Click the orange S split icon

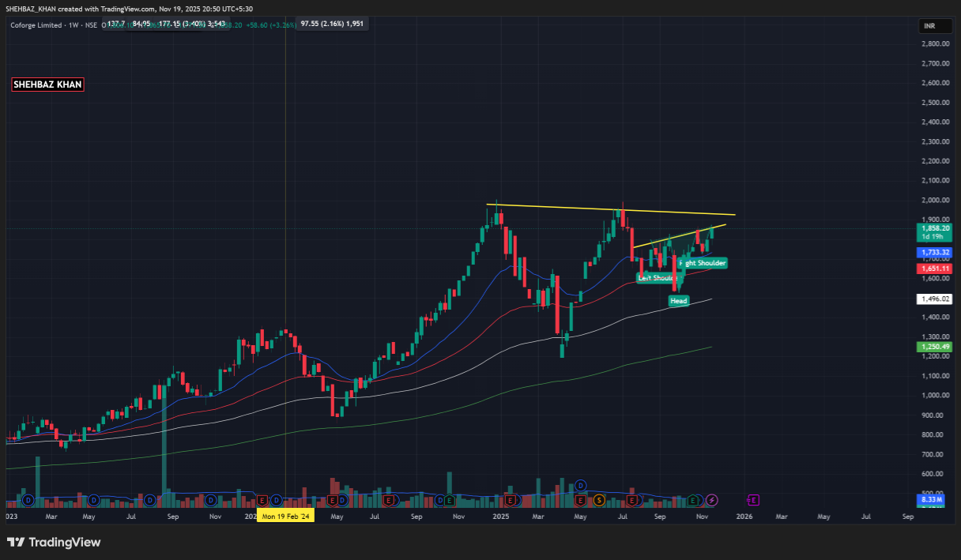[600, 500]
